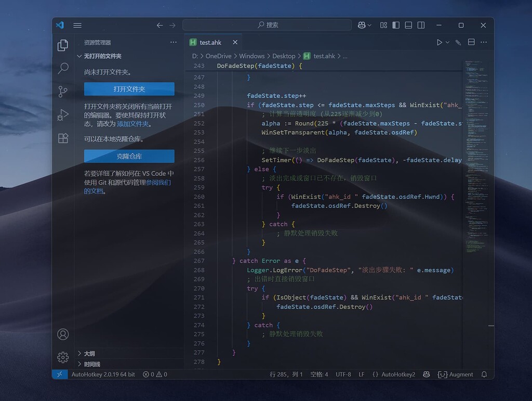Select the test.ahk editor tab
The width and height of the screenshot is (532, 401).
tap(213, 43)
